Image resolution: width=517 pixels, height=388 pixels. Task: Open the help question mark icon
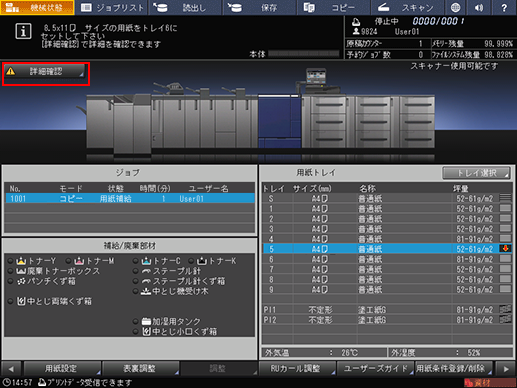tap(504, 7)
